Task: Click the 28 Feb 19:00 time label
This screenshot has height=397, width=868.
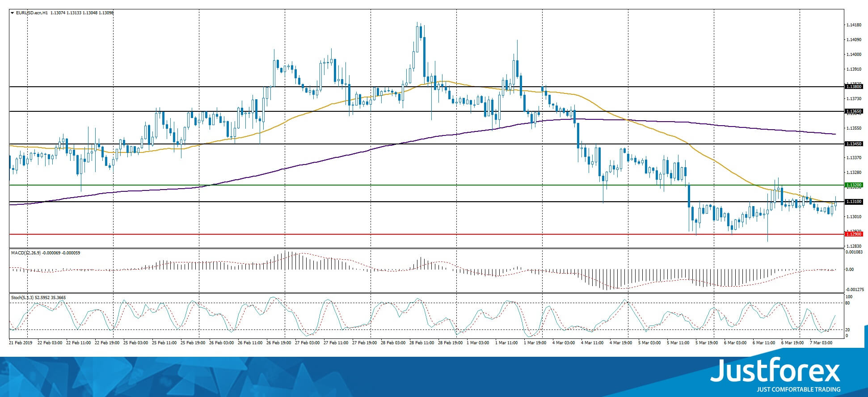Action: tap(451, 343)
